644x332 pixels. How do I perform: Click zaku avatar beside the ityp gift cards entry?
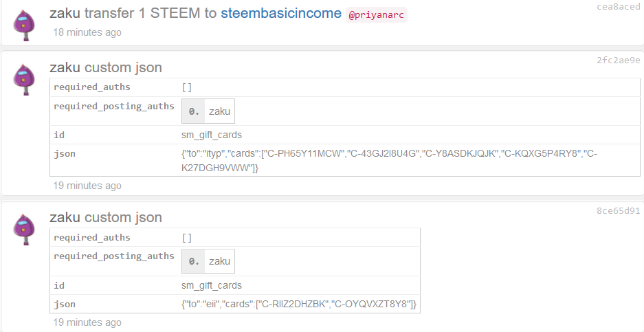tap(24, 80)
